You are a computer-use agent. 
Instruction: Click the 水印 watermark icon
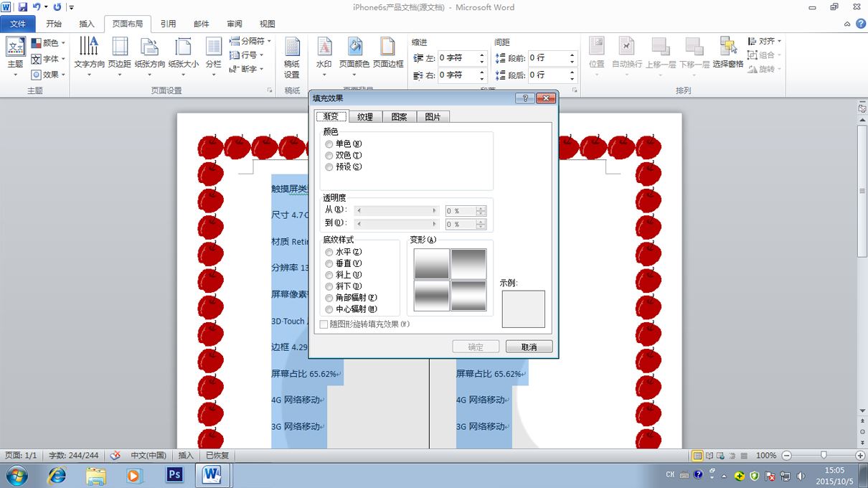click(x=324, y=47)
